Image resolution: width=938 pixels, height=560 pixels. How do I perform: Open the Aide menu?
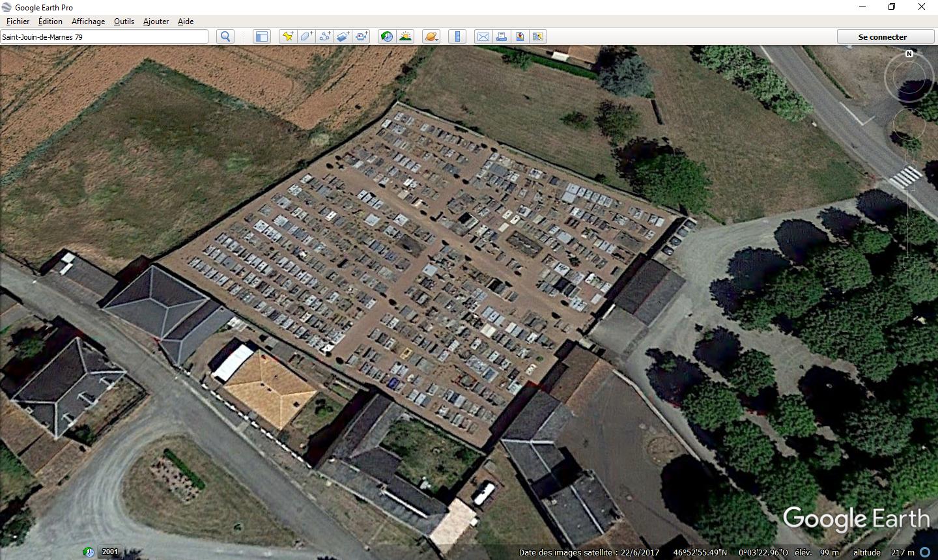(x=186, y=21)
